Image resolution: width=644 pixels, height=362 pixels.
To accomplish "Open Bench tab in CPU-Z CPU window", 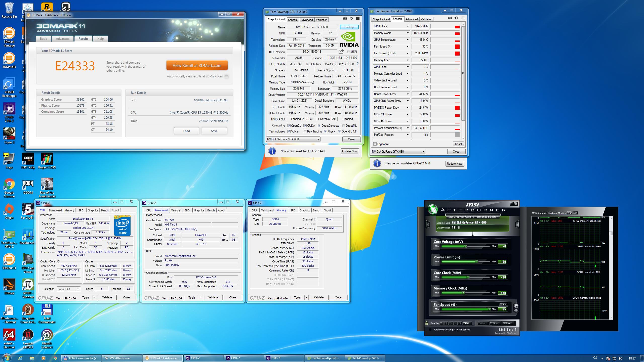I will 105,210.
